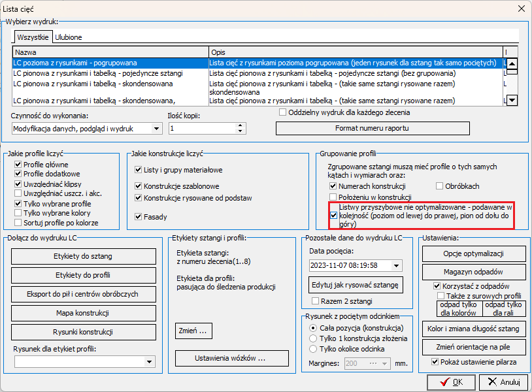Image resolution: width=532 pixels, height=392 pixels.
Task: Expand the Data pocięcia date dropdown
Action: (396, 265)
